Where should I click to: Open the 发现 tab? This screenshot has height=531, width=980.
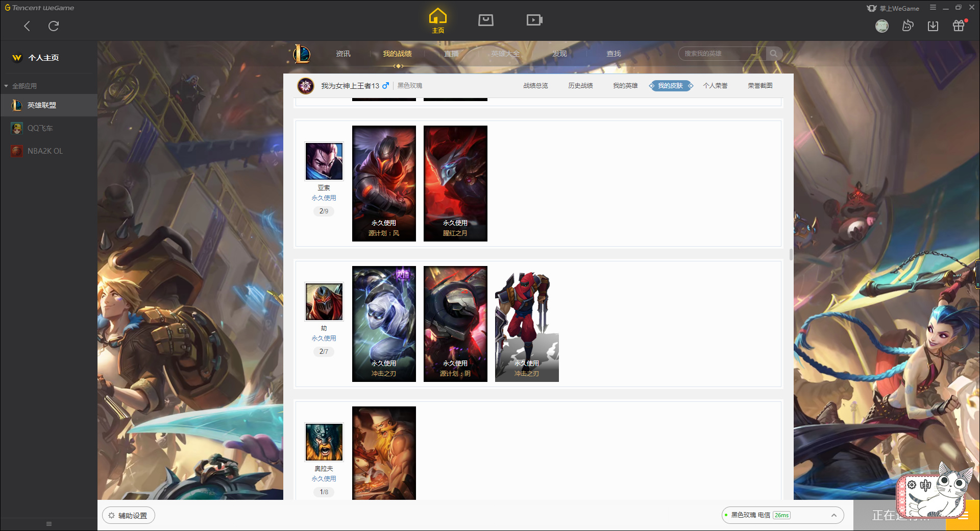[x=559, y=54]
